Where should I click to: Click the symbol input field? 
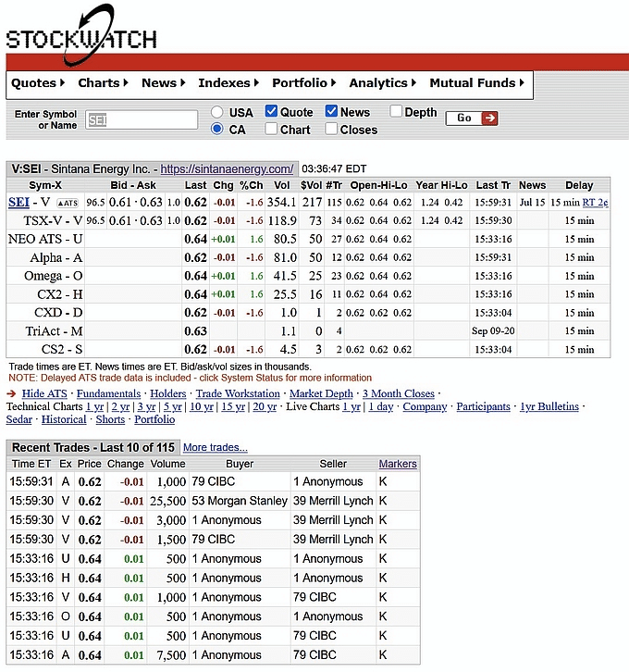click(142, 119)
